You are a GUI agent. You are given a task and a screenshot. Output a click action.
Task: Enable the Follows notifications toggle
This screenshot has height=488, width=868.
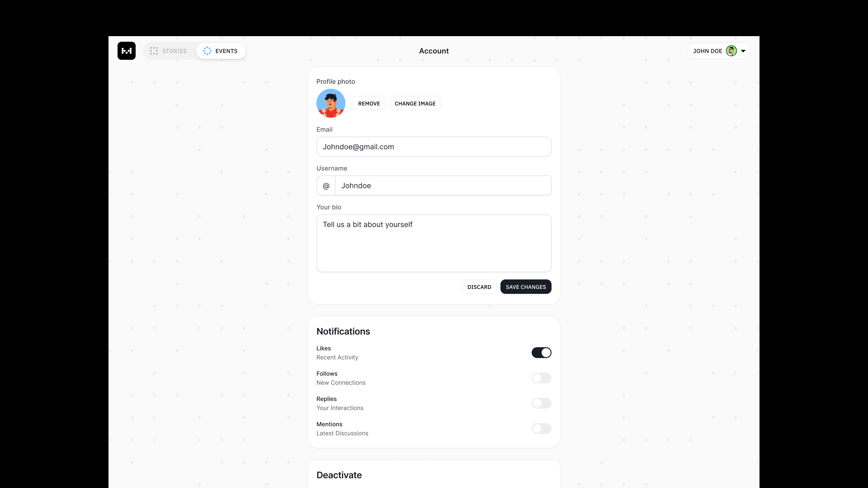click(x=541, y=378)
